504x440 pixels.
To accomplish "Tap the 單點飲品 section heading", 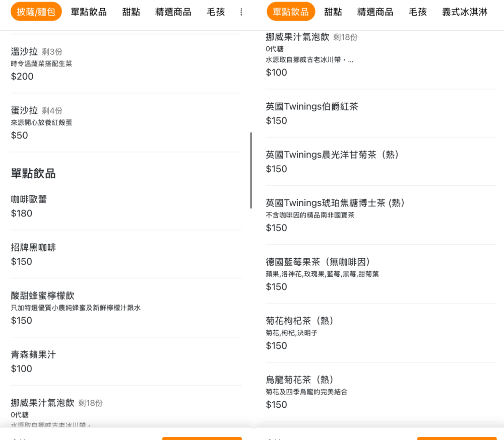I will (33, 174).
